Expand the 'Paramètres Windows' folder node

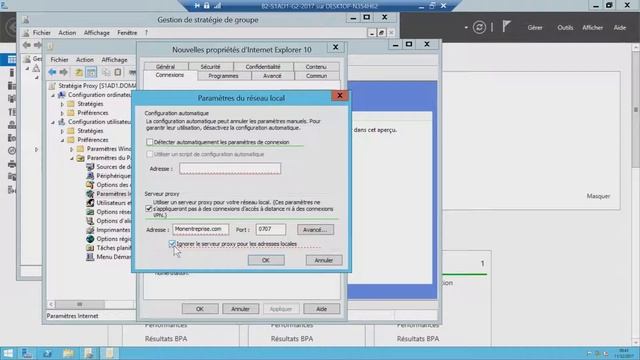(x=71, y=149)
